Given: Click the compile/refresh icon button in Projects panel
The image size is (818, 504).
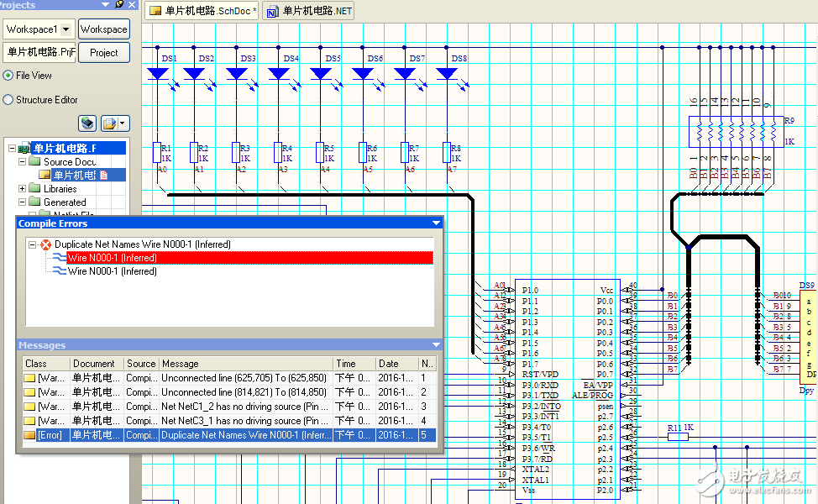Looking at the screenshot, I should pos(87,124).
